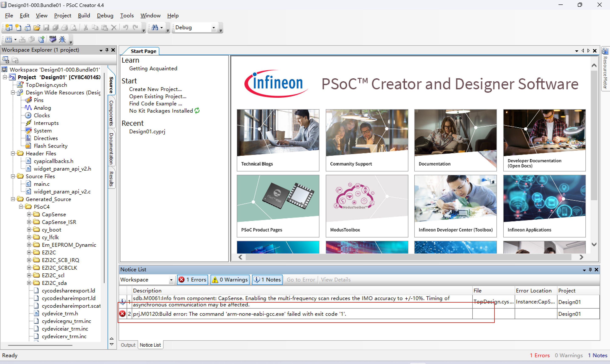Select TopDesign.cysch in the workspace tree
This screenshot has height=364, width=610.
46,85
